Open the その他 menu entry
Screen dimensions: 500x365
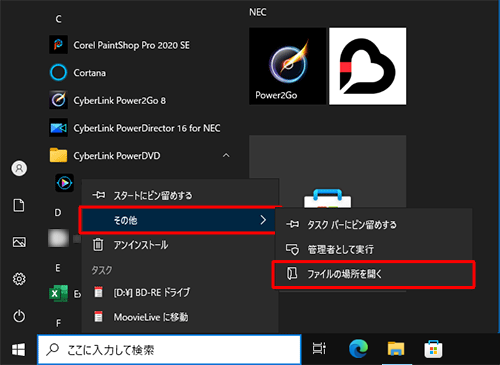coord(177,220)
